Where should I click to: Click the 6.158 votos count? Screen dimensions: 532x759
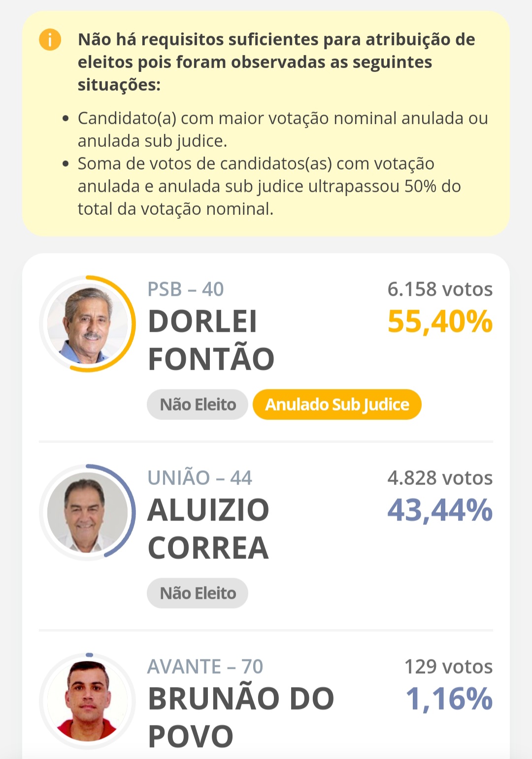[x=440, y=289]
